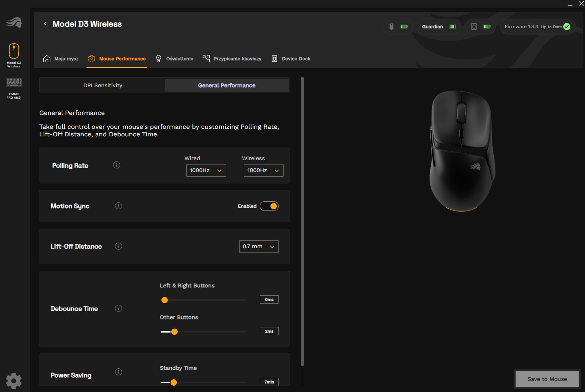
Task: Go to the Przypisanie klawiszy tab
Action: pyautogui.click(x=232, y=59)
